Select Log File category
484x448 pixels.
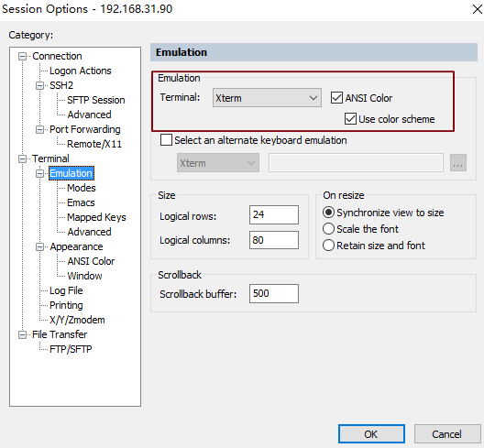point(66,290)
